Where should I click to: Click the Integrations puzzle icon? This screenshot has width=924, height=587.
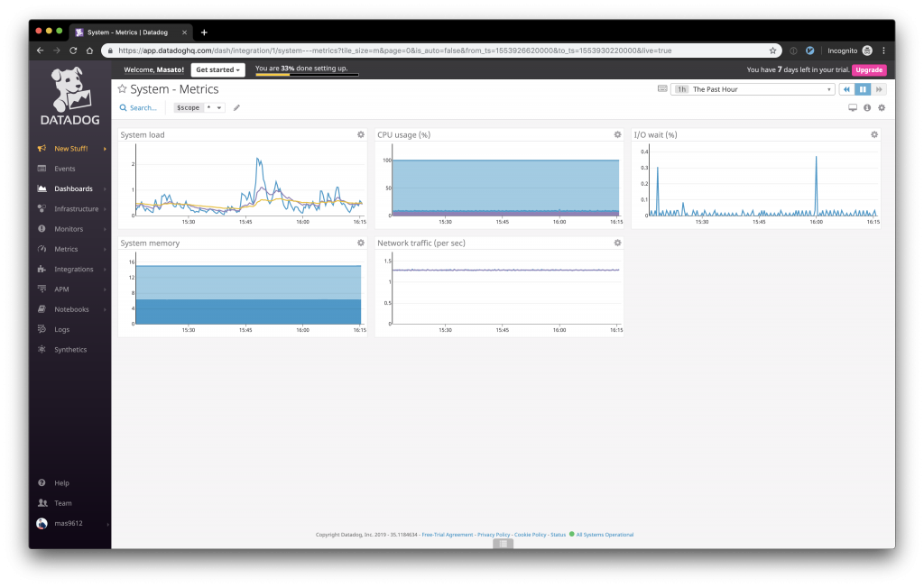[x=42, y=269]
